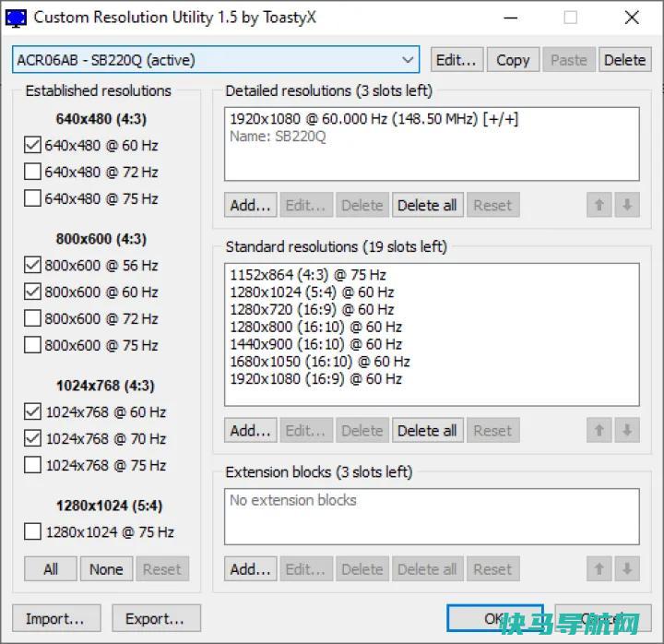Move extension block down with arrow
The image size is (664, 644).
point(627,569)
